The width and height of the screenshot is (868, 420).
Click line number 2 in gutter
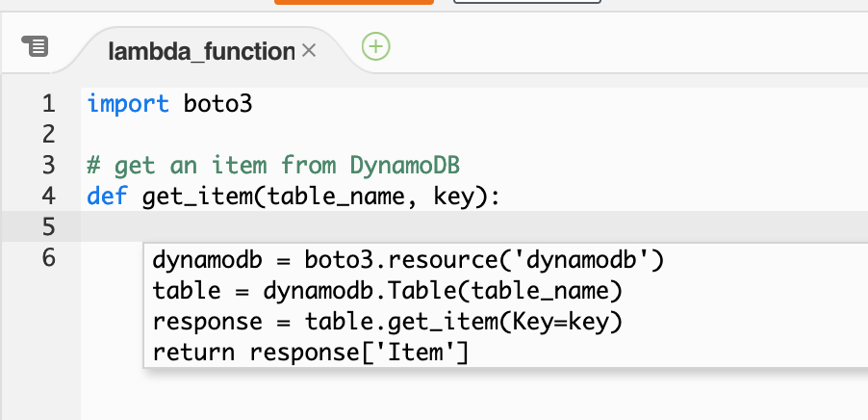[x=49, y=135]
